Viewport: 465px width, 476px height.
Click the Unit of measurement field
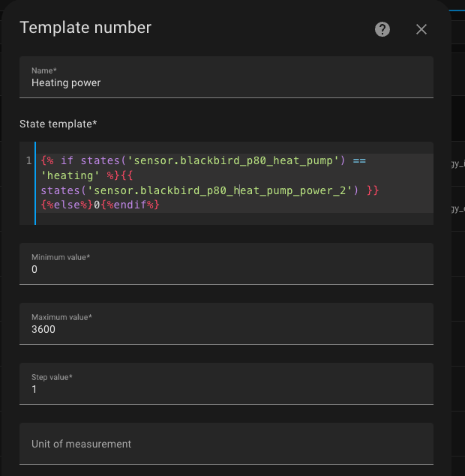click(x=226, y=444)
